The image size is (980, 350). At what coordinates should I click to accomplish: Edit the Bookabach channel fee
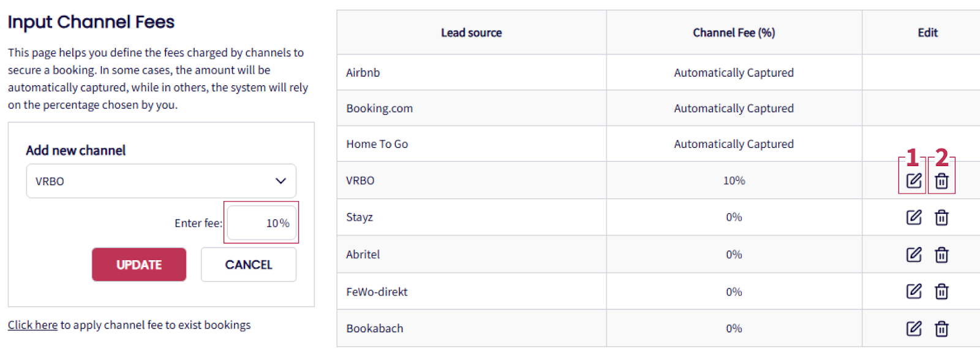click(913, 329)
